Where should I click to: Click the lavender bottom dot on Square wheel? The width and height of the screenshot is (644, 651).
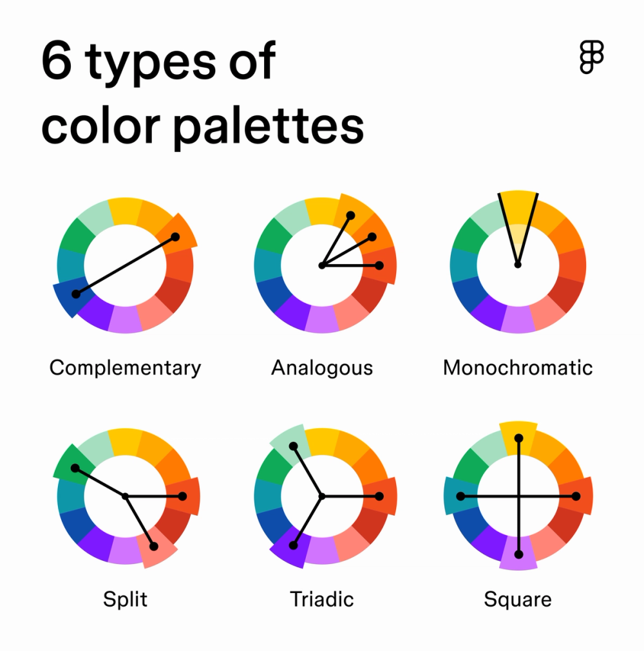(x=518, y=554)
